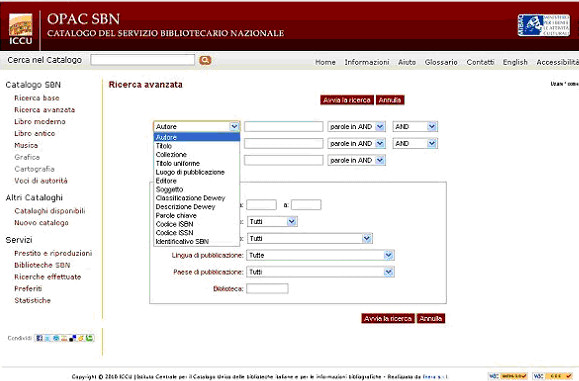Open Biblioteche SBN link
The image size is (579, 381).
pos(42,265)
